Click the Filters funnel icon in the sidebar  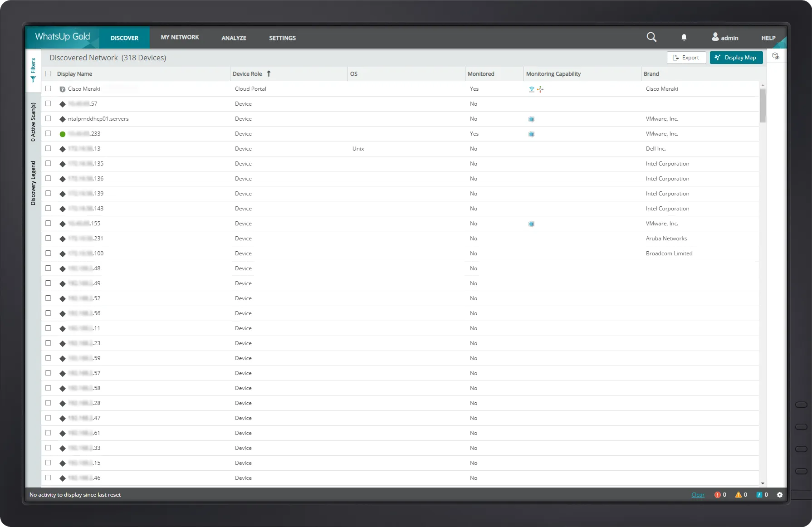[x=33, y=79]
